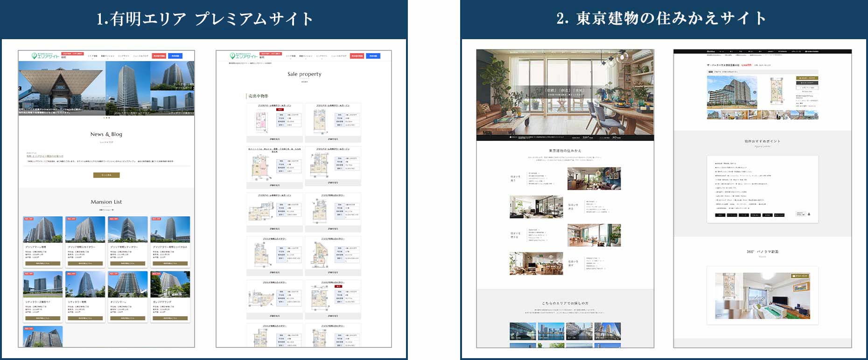This screenshot has width=868, height=360.
Task: Select the carousel pagination dots under the Ariake hero
Action: pyautogui.click(x=106, y=118)
